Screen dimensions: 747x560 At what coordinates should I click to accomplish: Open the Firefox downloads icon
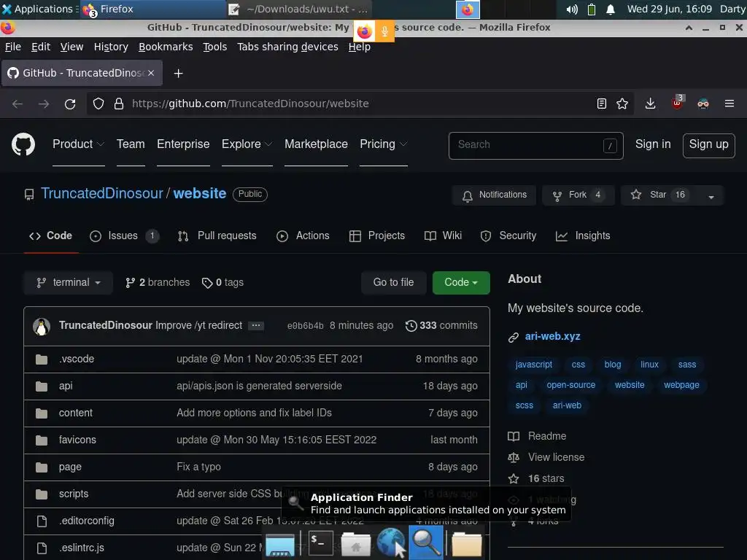click(650, 104)
